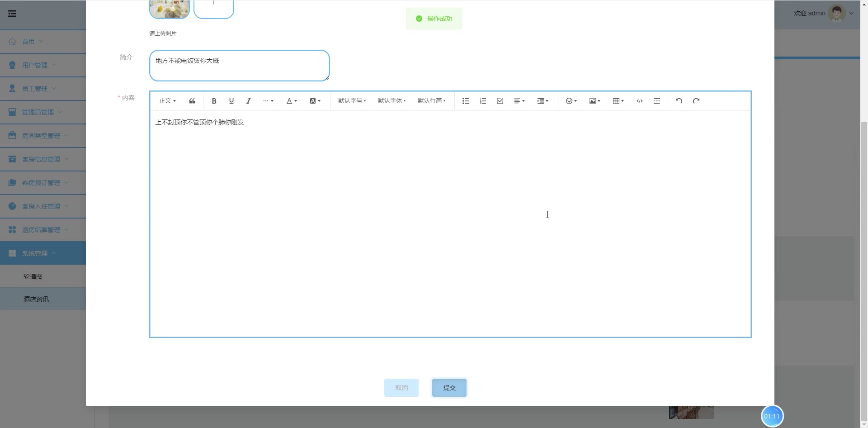Image resolution: width=868 pixels, height=428 pixels.
Task: Open the background color picker
Action: tap(315, 101)
